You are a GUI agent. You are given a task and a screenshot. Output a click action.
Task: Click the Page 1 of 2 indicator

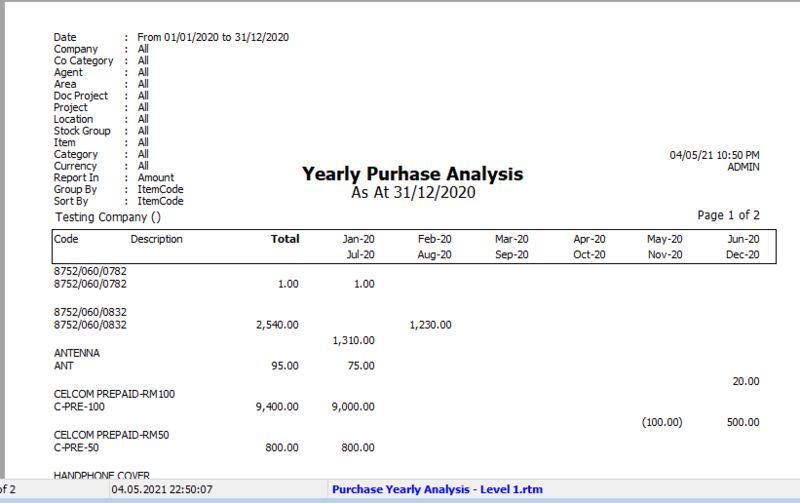pyautogui.click(x=728, y=215)
